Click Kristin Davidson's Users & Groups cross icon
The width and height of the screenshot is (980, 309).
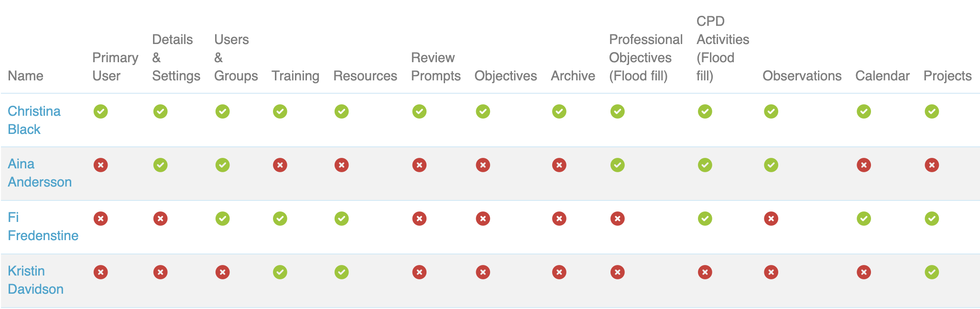222,272
